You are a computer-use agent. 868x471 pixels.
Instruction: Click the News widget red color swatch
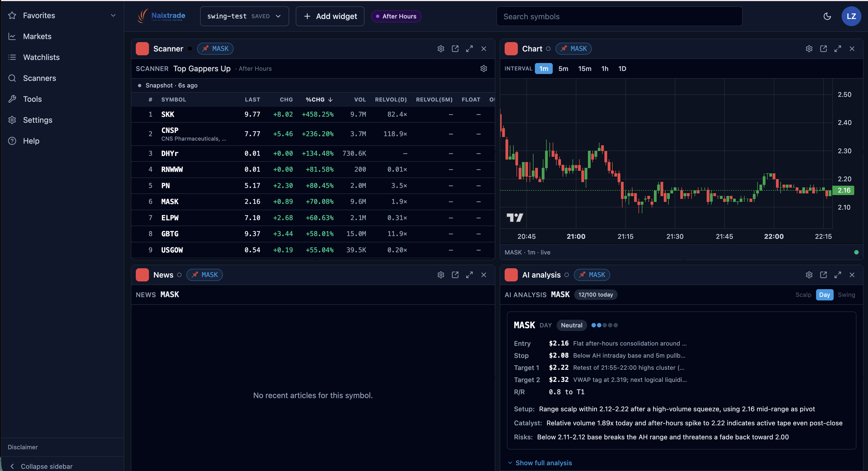pos(142,275)
